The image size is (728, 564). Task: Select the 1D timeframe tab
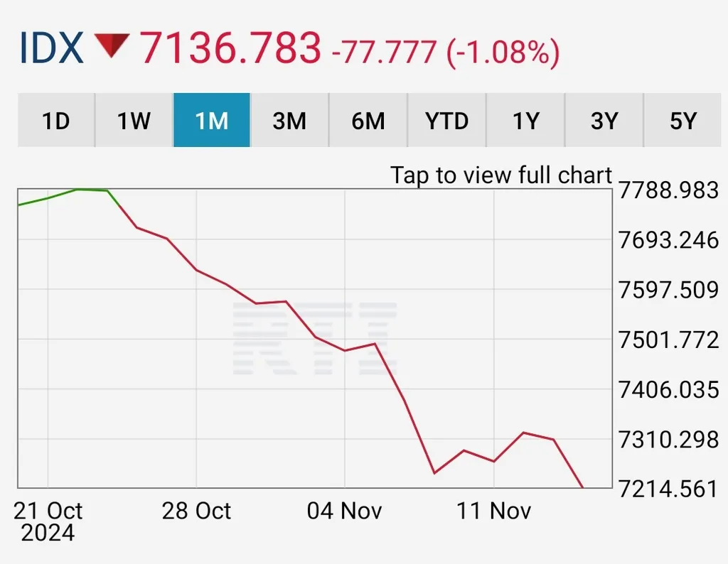tap(55, 121)
